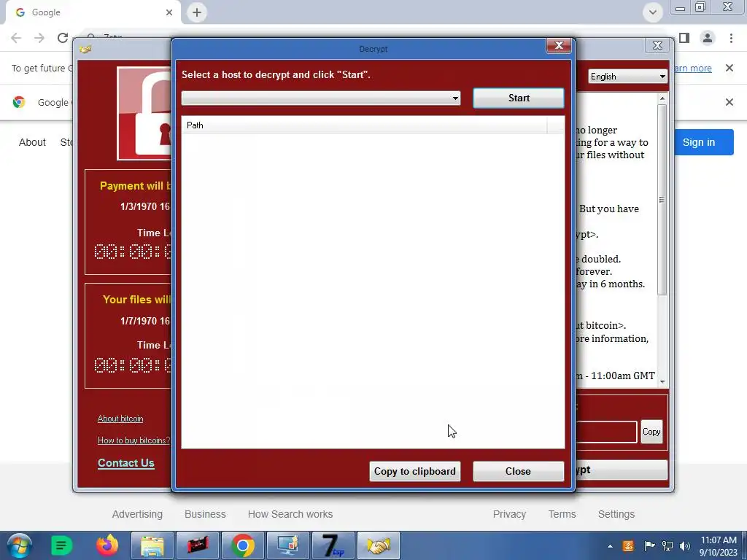
Task: Open the Windows Start menu
Action: click(x=19, y=545)
